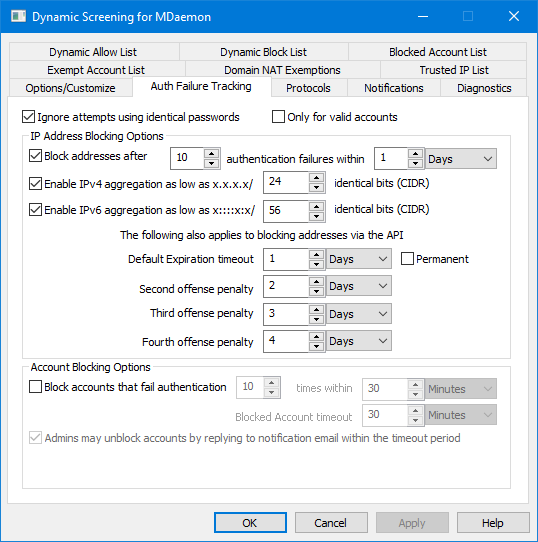
Task: Click the Block addresses after count field
Action: click(x=187, y=158)
